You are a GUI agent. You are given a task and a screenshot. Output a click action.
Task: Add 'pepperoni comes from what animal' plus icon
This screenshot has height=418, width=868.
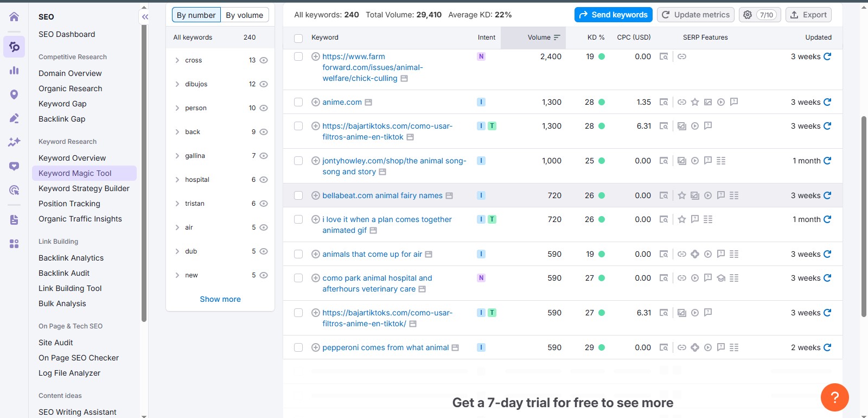[x=315, y=347]
